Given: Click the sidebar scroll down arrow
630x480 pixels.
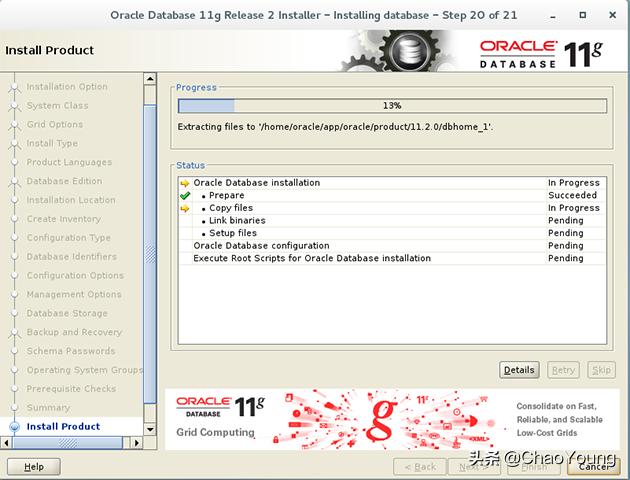Looking at the screenshot, I should tap(150, 429).
